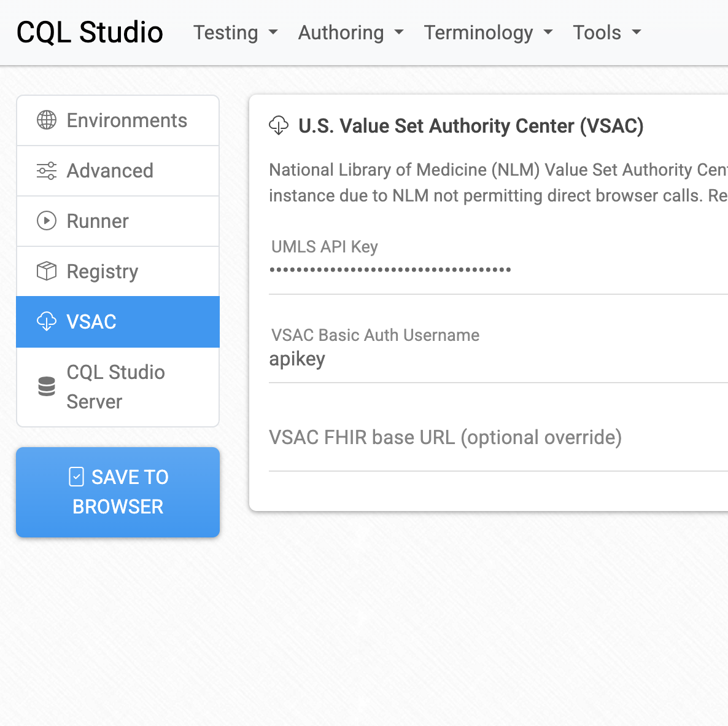Click the VSAC cloud-download sidebar icon

coord(47,321)
